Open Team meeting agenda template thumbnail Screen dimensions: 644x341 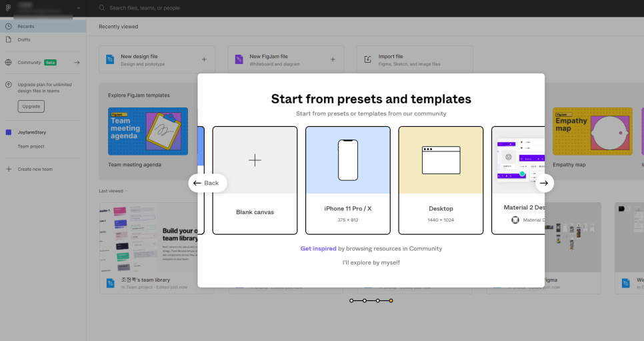click(148, 131)
